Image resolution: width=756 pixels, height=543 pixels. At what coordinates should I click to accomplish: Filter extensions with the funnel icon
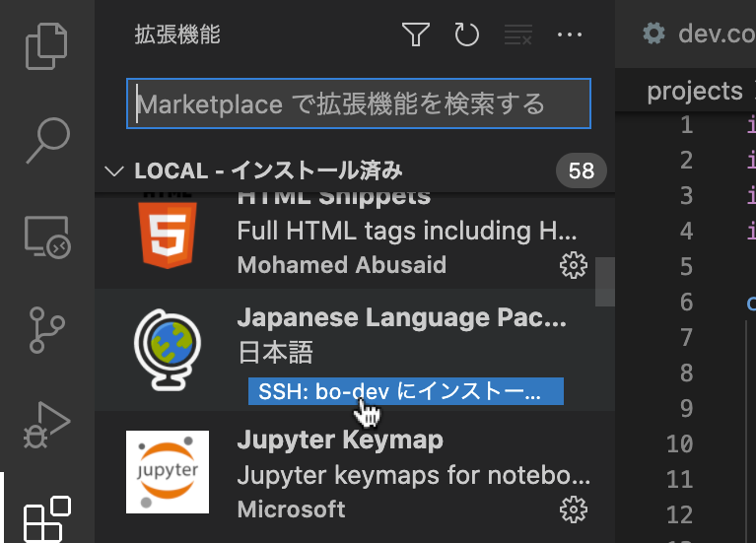pyautogui.click(x=416, y=34)
